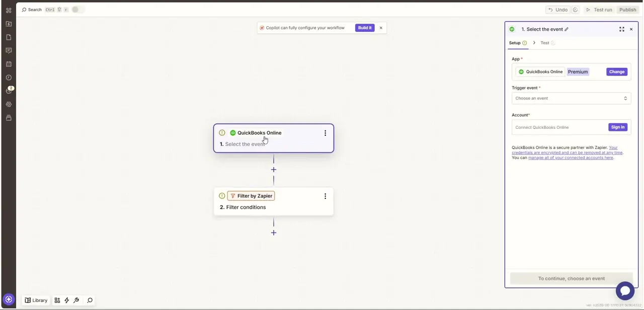Image resolution: width=644 pixels, height=310 pixels.
Task: Click the warning icon on Filter step
Action: (x=222, y=196)
